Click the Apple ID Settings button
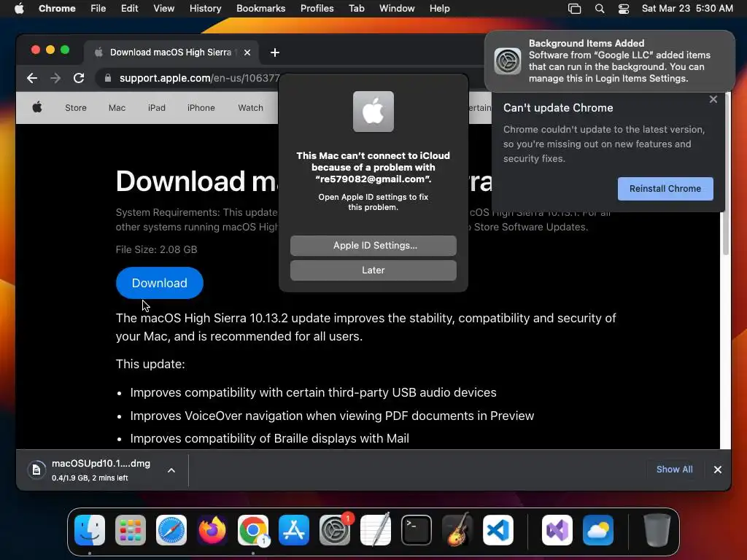 (x=373, y=245)
